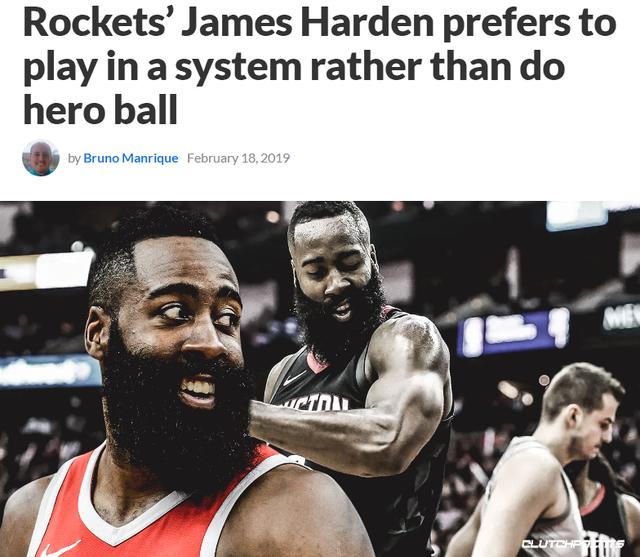The width and height of the screenshot is (640, 557).
Task: Open the featured article photo
Action: pyautogui.click(x=320, y=379)
